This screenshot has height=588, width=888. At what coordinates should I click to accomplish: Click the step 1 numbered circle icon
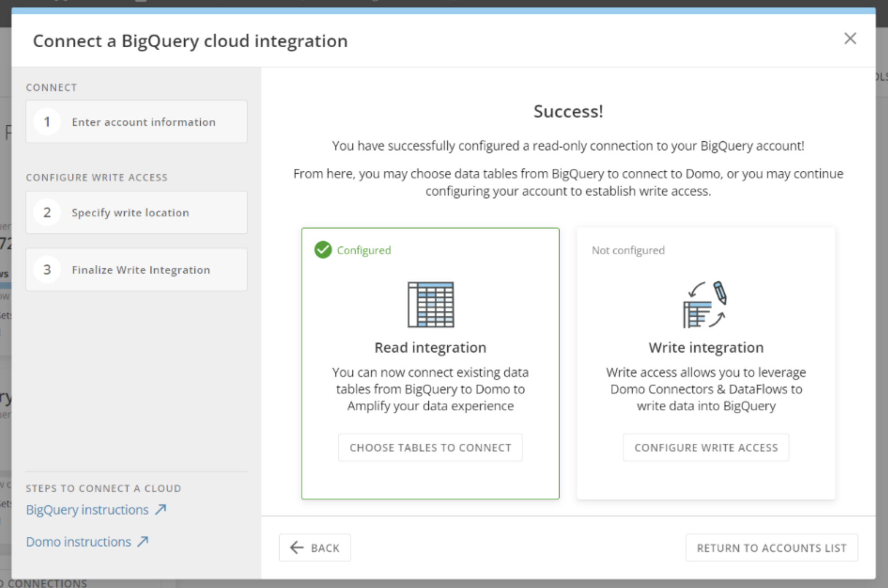(x=46, y=121)
